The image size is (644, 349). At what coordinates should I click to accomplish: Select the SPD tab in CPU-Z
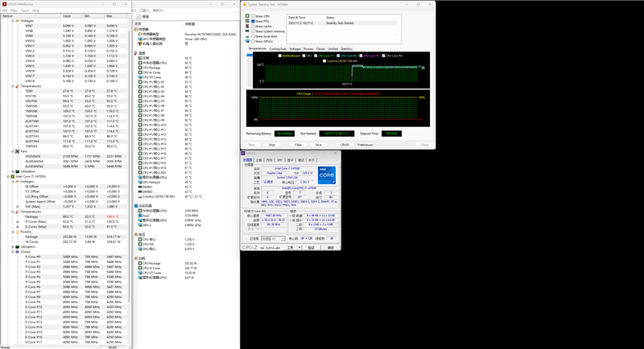pos(279,160)
